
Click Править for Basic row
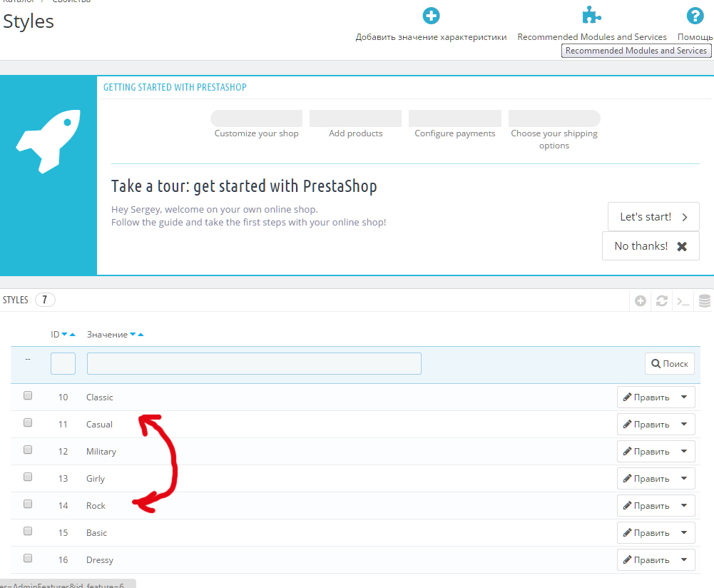[646, 532]
